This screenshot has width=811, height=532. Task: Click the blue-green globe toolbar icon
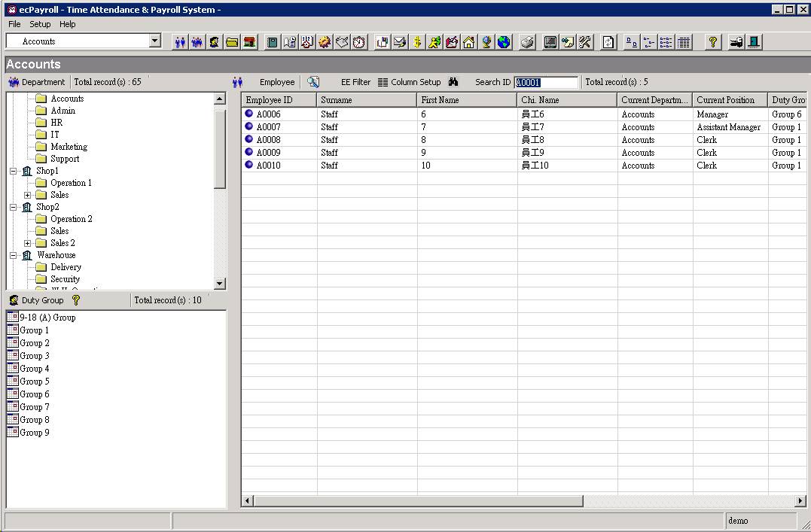[x=504, y=42]
